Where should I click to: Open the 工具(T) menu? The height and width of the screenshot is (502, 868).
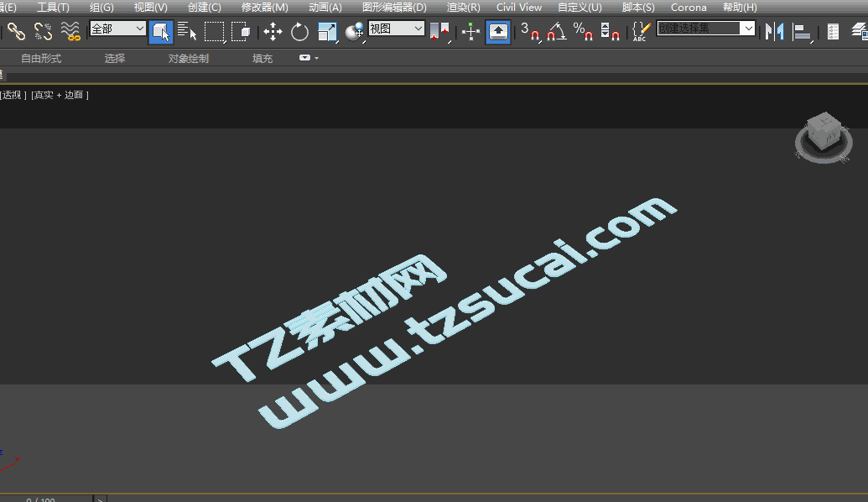tap(53, 8)
